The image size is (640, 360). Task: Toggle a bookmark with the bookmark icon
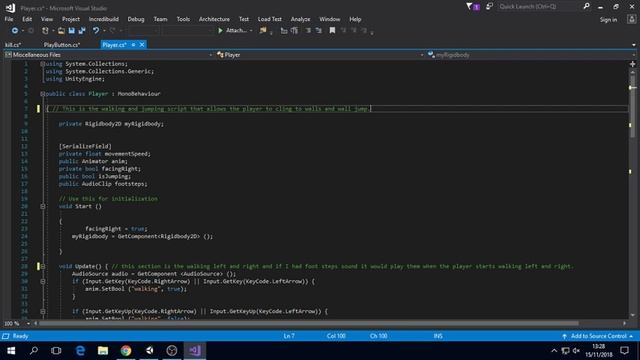point(332,31)
